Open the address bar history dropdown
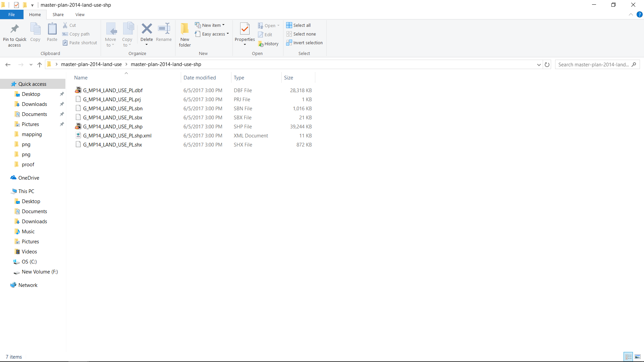Viewport: 644px width, 362px height. click(x=539, y=65)
